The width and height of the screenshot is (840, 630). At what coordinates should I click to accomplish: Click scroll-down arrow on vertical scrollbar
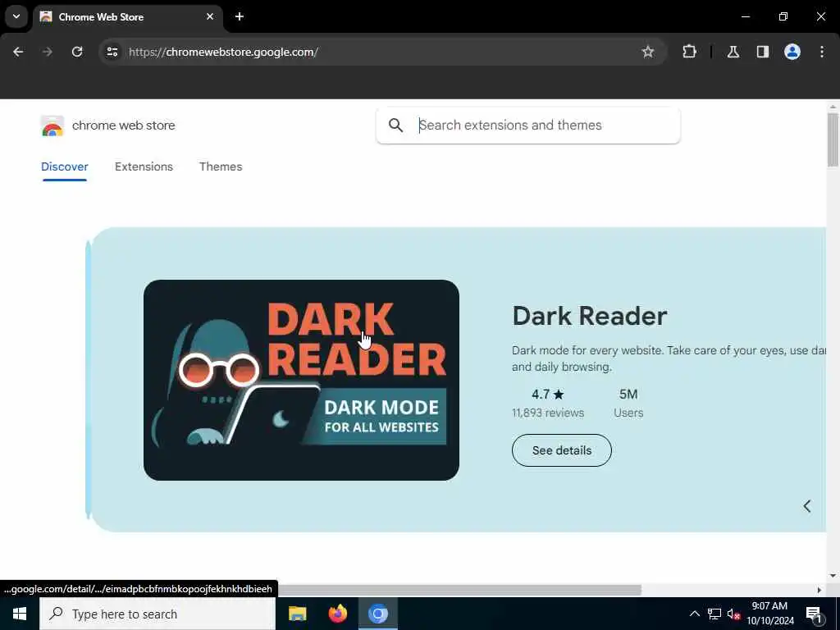(x=833, y=576)
